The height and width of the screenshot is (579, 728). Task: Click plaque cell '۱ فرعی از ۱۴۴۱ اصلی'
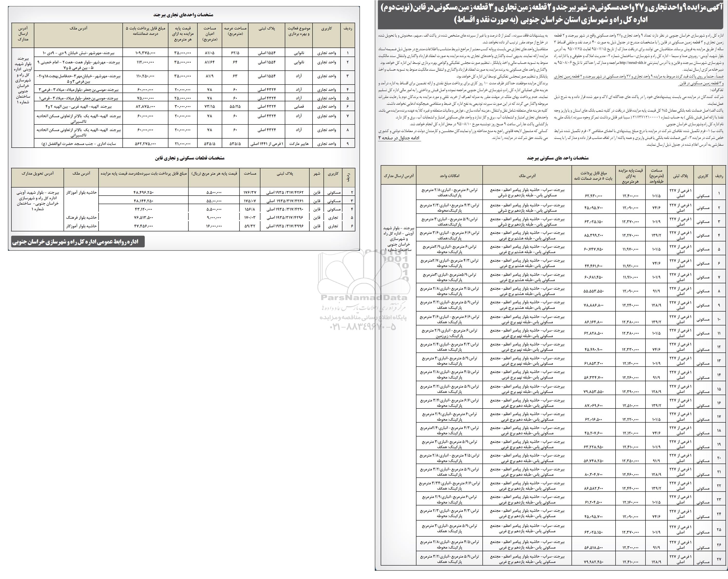click(267, 144)
